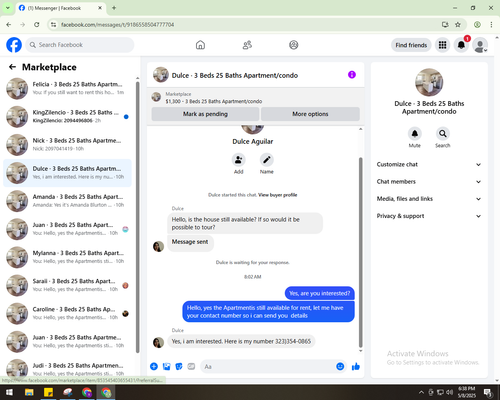
Task: Open File Explorer from the taskbar
Action: [x=29, y=392]
